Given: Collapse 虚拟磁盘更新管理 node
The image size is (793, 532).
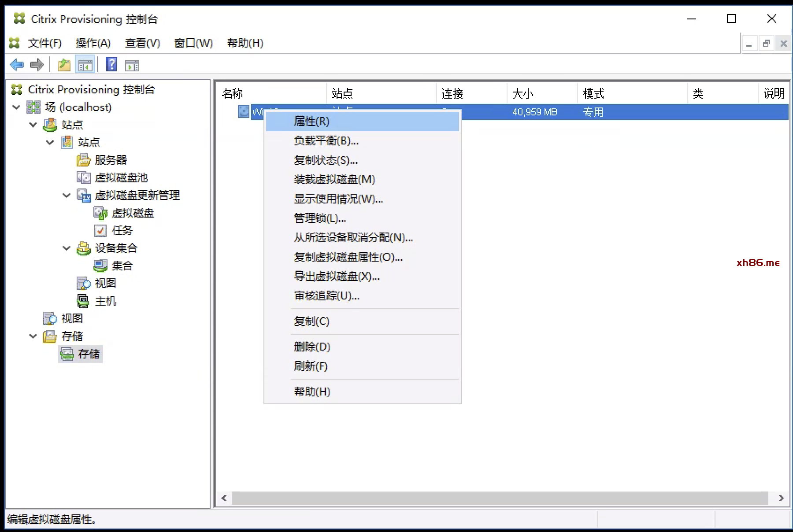Looking at the screenshot, I should tap(67, 195).
